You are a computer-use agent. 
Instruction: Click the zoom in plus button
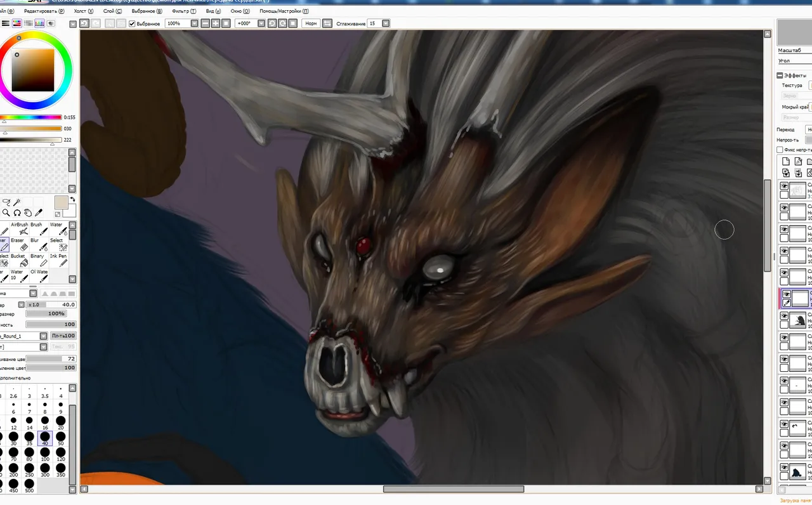(x=216, y=23)
